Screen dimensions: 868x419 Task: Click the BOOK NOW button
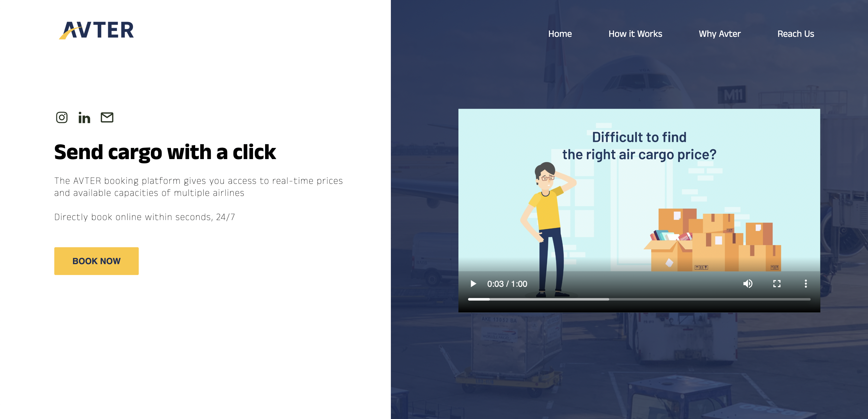click(97, 261)
